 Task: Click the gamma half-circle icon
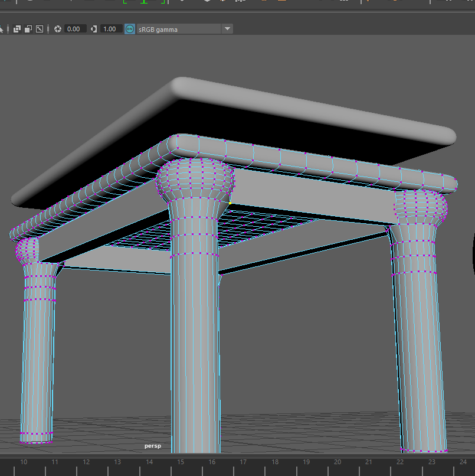94,29
